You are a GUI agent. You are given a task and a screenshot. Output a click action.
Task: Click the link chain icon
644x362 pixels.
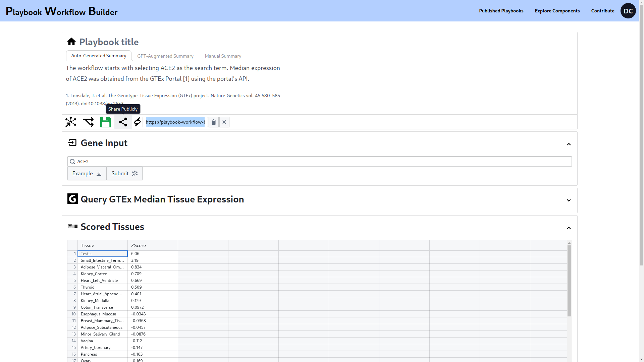[x=137, y=122]
